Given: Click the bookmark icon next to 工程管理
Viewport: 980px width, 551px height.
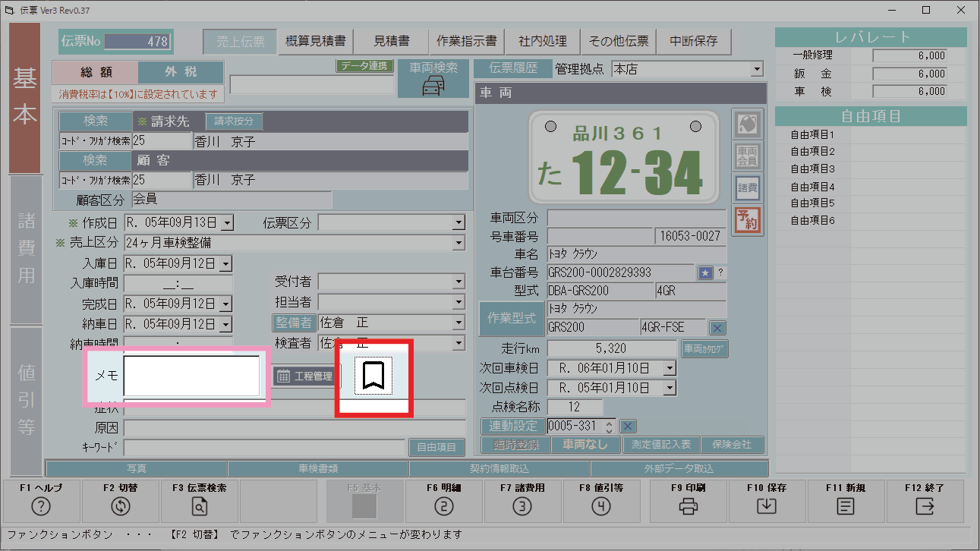Looking at the screenshot, I should 373,375.
